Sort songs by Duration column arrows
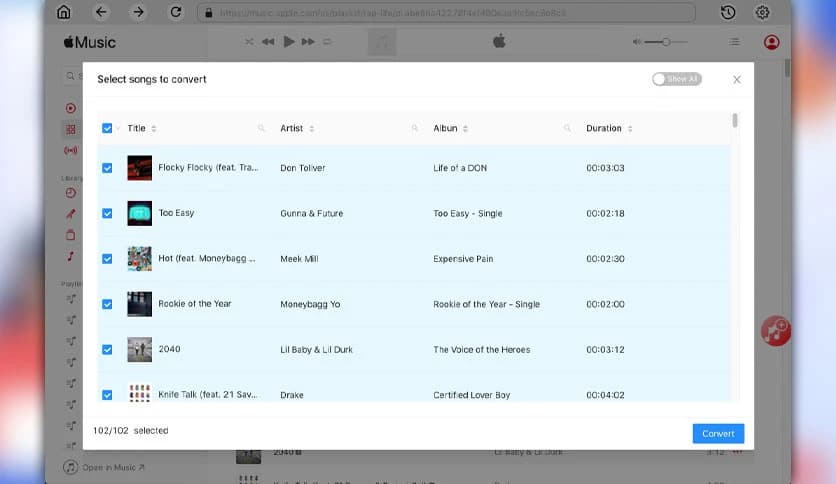The image size is (836, 484). point(630,128)
